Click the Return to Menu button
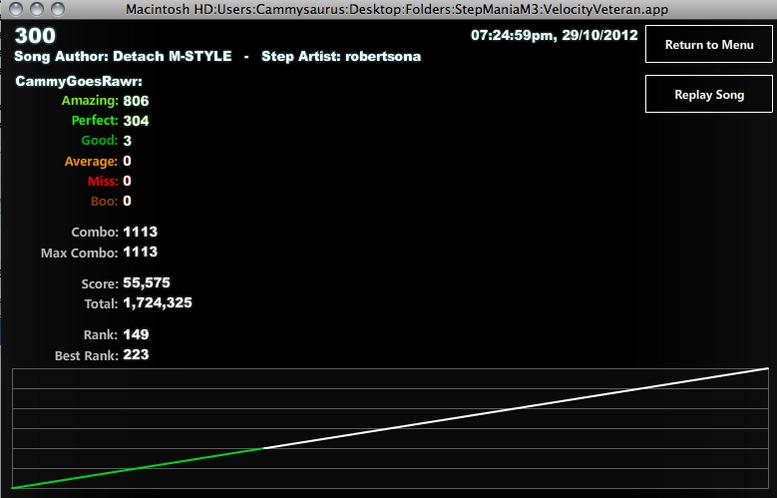Screen dimensions: 777x498 point(709,45)
